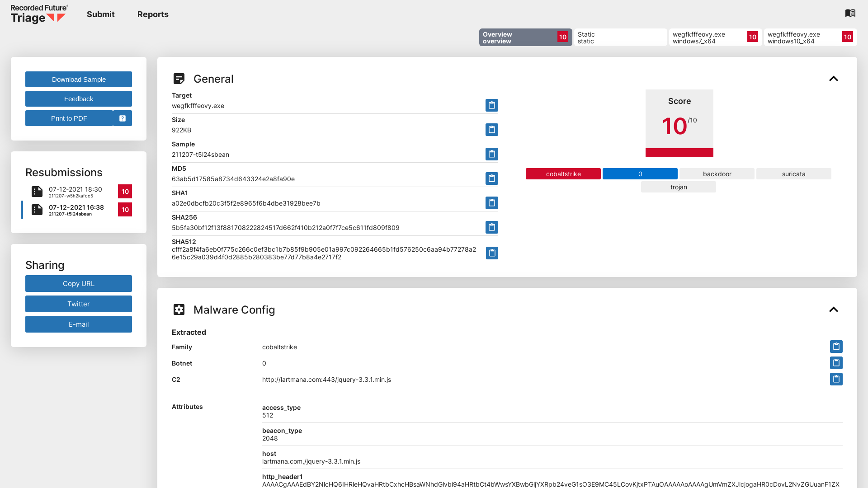
Task: Open the 07-12-2021 16:38 resubmission
Action: tap(76, 210)
